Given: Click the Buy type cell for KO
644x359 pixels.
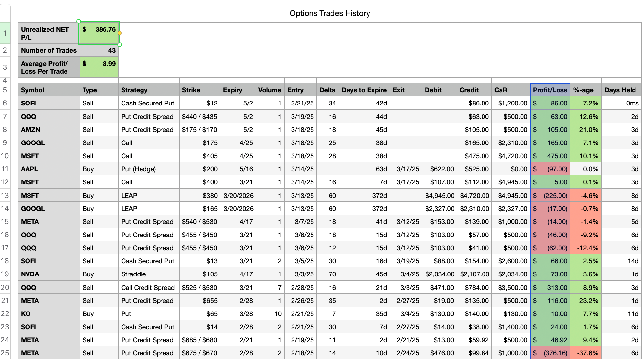Looking at the screenshot, I should pos(99,314).
